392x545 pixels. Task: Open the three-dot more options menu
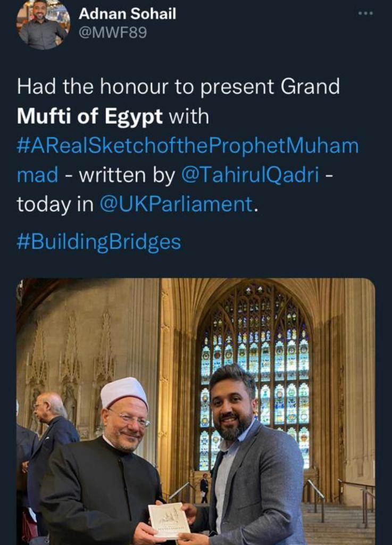tap(365, 13)
